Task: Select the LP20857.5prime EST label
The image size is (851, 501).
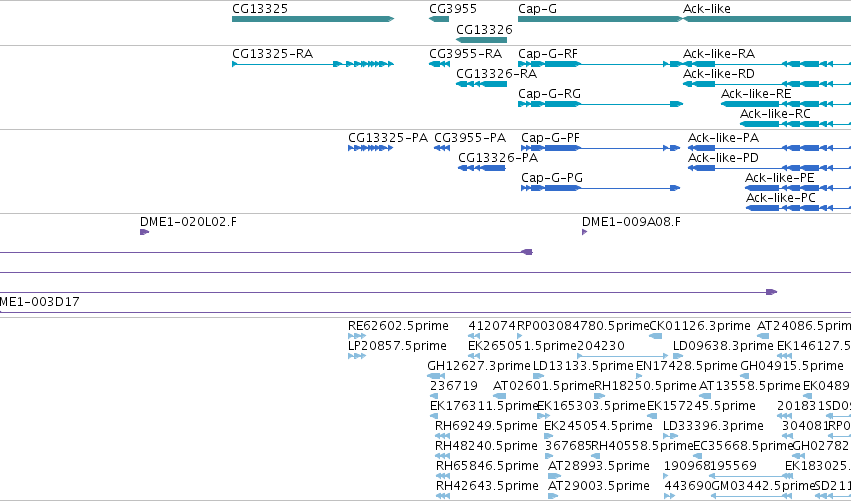Action: click(x=397, y=346)
